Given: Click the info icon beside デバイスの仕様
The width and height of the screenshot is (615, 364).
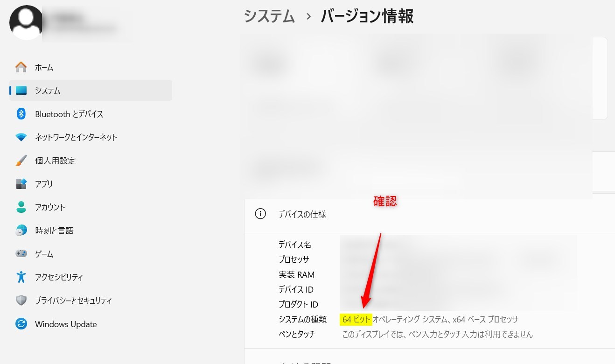Looking at the screenshot, I should 260,214.
